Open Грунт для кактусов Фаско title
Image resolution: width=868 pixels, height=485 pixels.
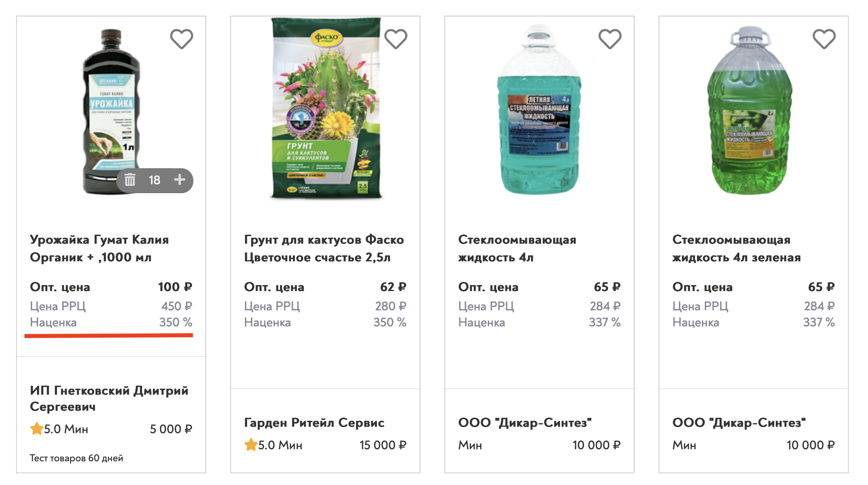point(324,249)
